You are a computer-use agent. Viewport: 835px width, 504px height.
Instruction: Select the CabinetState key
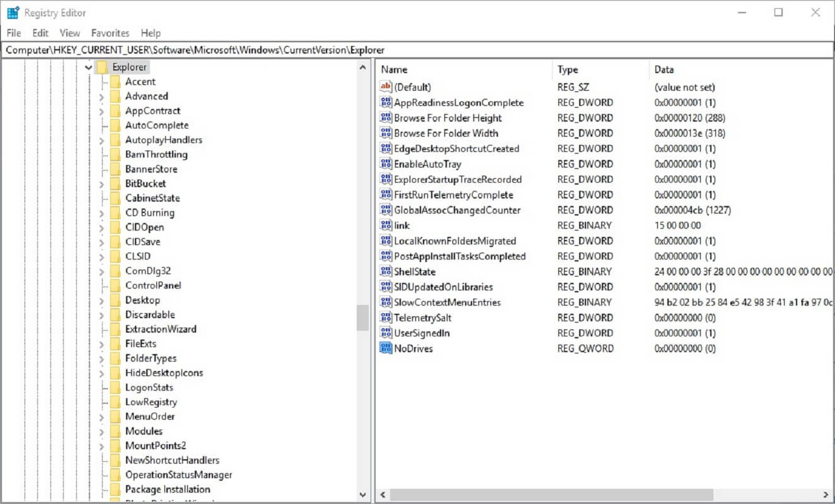(153, 198)
